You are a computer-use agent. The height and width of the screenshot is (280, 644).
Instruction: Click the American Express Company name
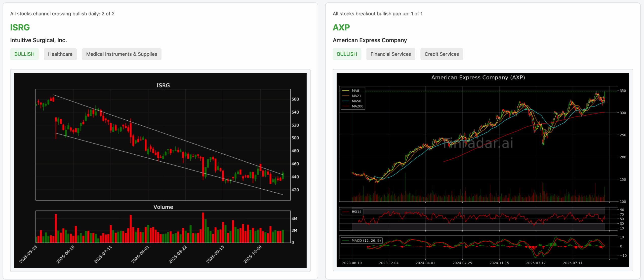(x=370, y=40)
